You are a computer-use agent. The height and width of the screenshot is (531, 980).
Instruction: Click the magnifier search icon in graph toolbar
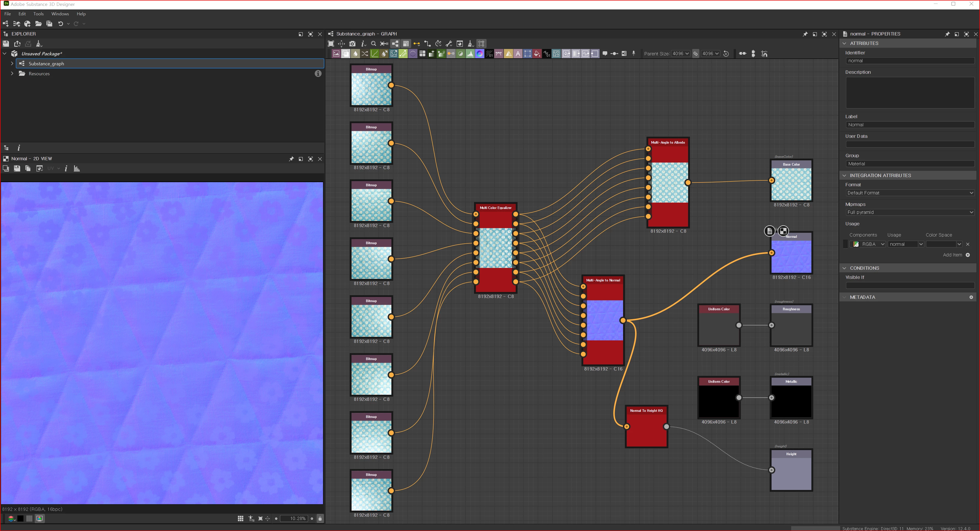373,44
